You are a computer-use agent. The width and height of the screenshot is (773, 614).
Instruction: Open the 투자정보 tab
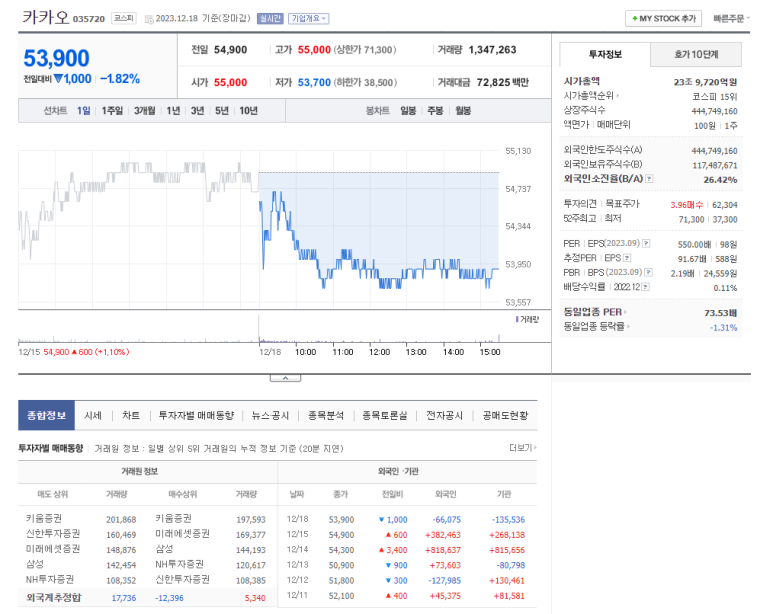(x=605, y=54)
